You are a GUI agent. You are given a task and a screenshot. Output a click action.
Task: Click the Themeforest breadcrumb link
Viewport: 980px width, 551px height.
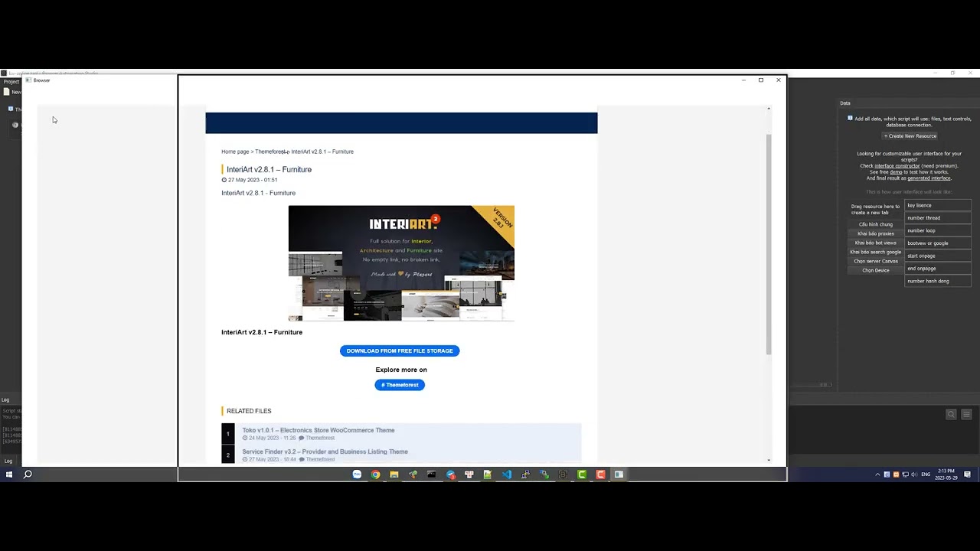pyautogui.click(x=271, y=152)
